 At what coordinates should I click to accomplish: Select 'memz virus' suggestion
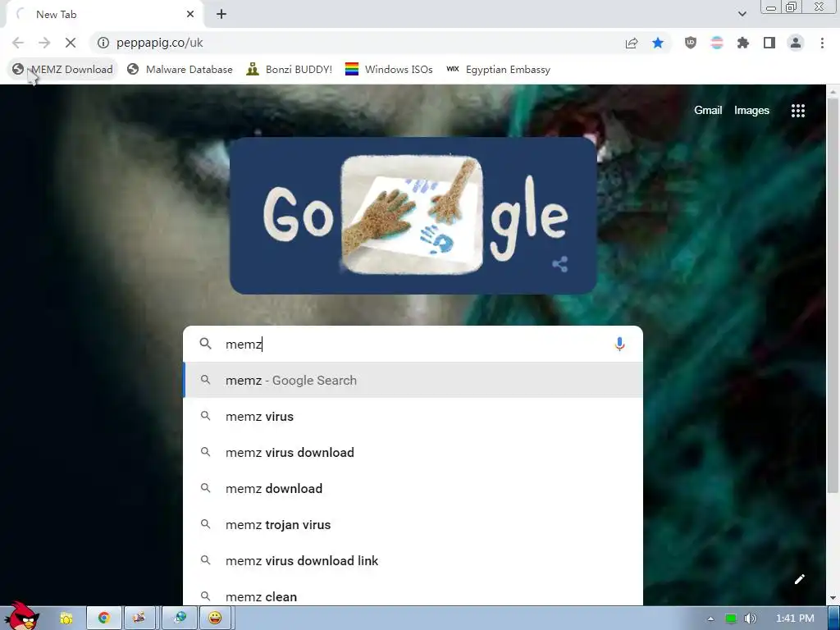click(x=413, y=416)
